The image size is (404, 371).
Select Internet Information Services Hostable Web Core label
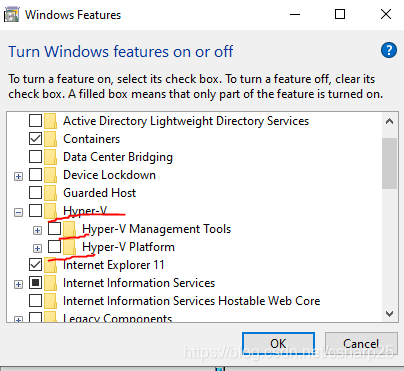[x=192, y=301]
